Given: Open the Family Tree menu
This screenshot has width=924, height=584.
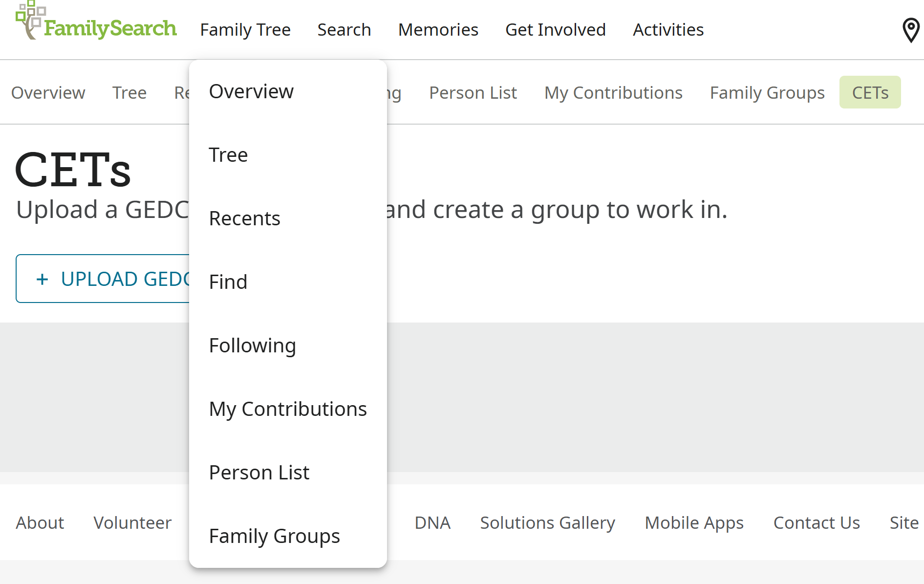Looking at the screenshot, I should 245,30.
